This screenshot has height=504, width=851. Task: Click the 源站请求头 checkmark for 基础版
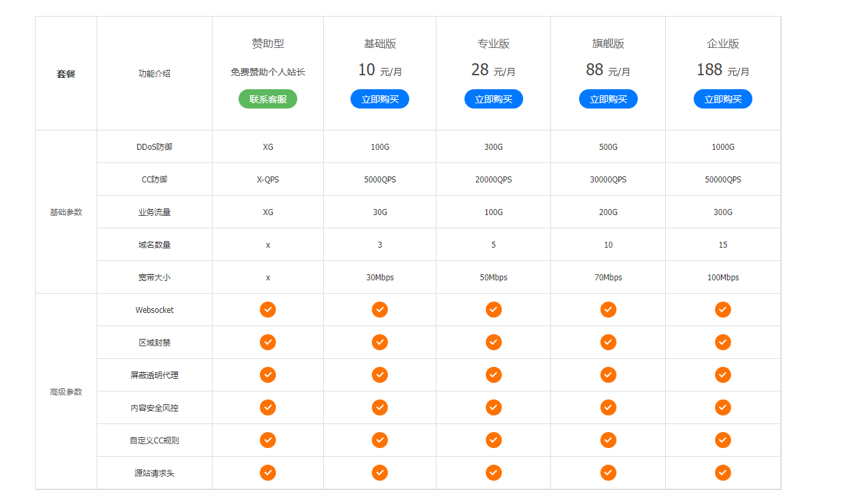(x=380, y=473)
